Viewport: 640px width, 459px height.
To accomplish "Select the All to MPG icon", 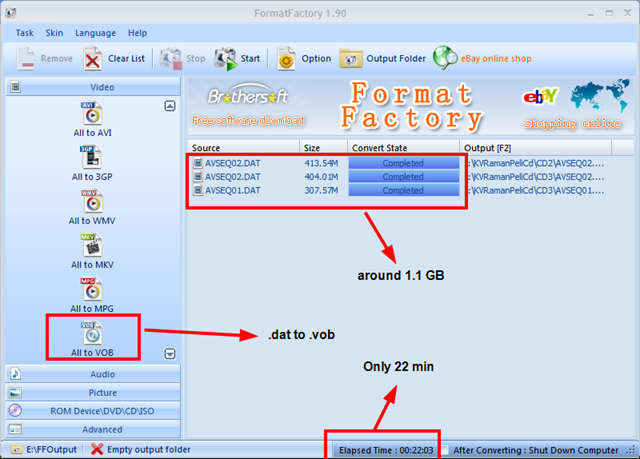I will click(92, 289).
